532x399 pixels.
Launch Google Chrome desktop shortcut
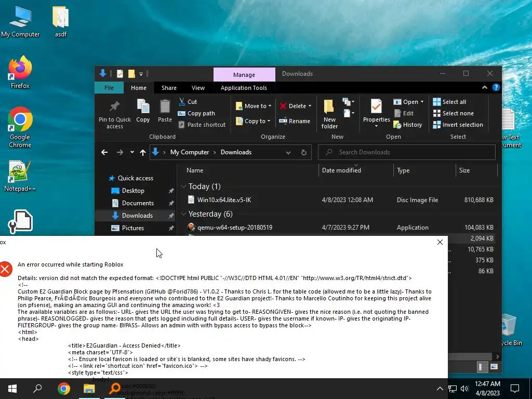click(x=20, y=128)
